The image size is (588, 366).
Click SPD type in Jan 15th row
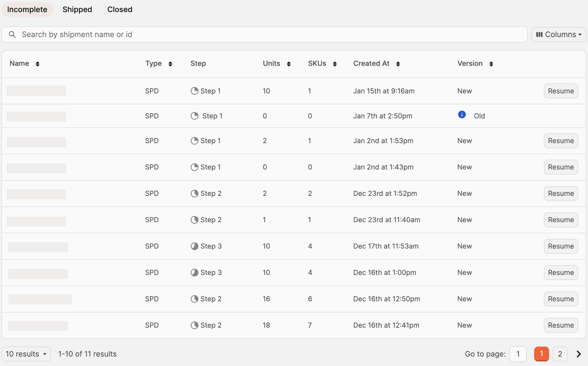(x=152, y=91)
